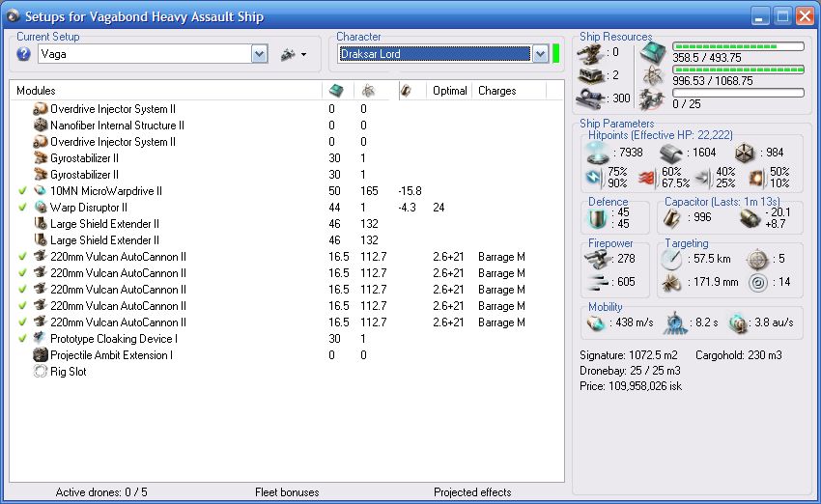Click the Vaga setup name field

[x=145, y=54]
